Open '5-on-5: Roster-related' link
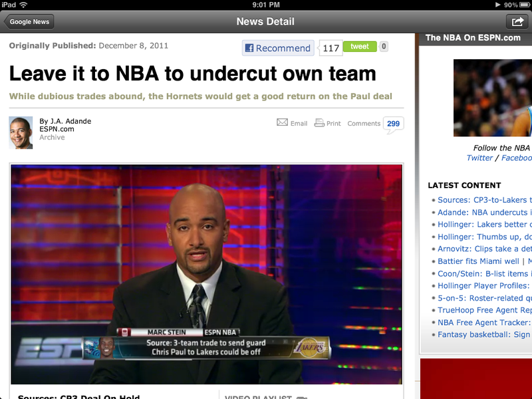This screenshot has height=399, width=532. point(485,298)
